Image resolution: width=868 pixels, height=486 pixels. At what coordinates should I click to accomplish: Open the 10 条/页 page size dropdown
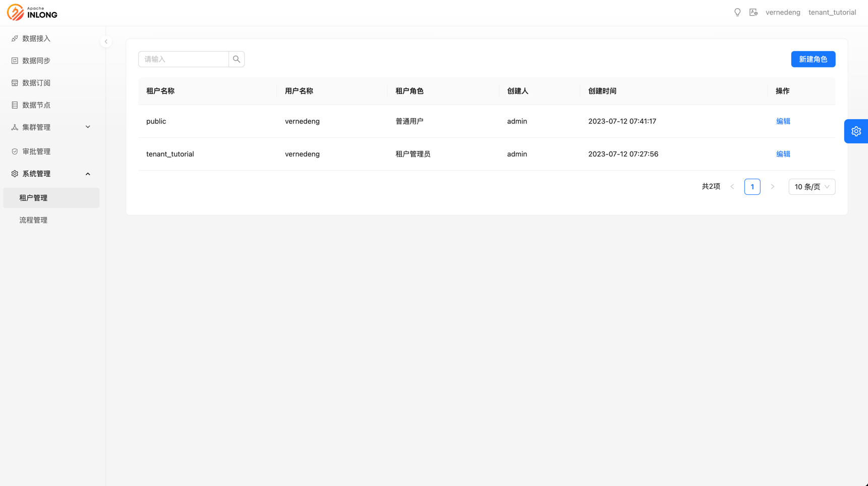click(811, 187)
